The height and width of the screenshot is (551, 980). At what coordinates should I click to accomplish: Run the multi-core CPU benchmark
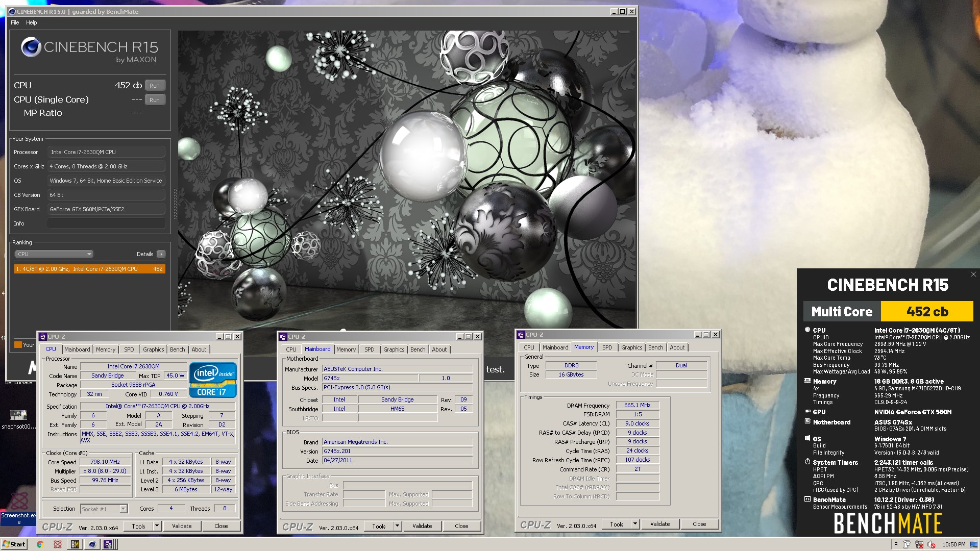(x=155, y=86)
